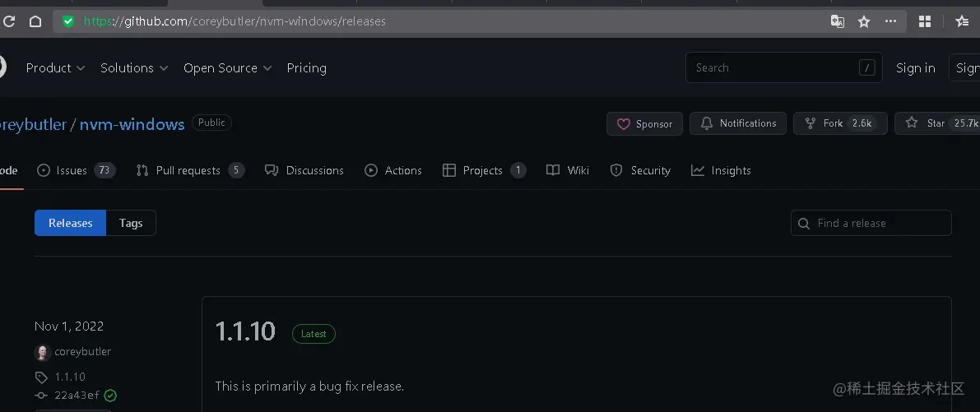Click the GitHub search box
This screenshot has height=412, width=980.
point(773,68)
